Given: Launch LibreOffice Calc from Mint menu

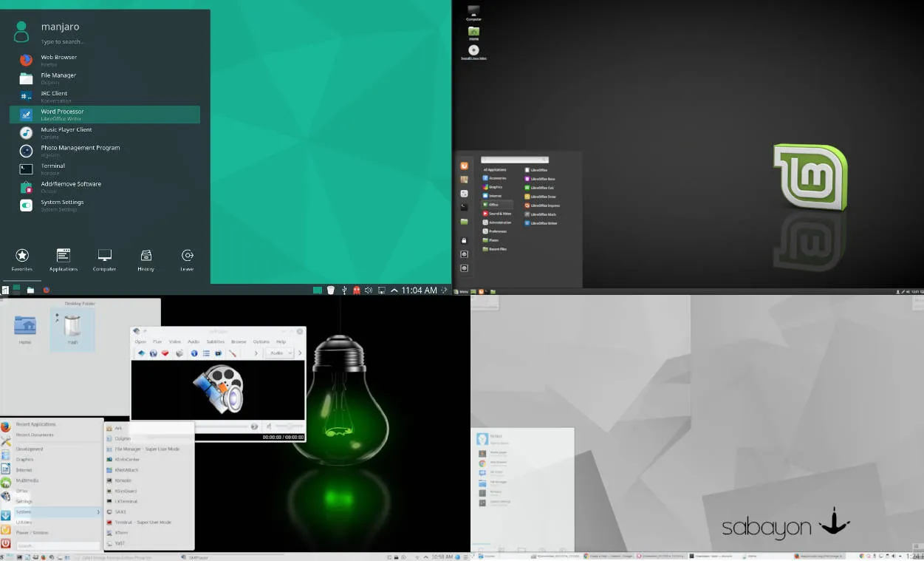Looking at the screenshot, I should click(x=541, y=188).
